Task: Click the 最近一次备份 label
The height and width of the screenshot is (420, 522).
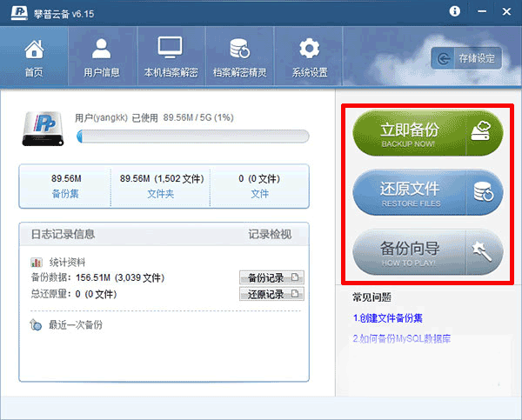Action: (x=76, y=325)
